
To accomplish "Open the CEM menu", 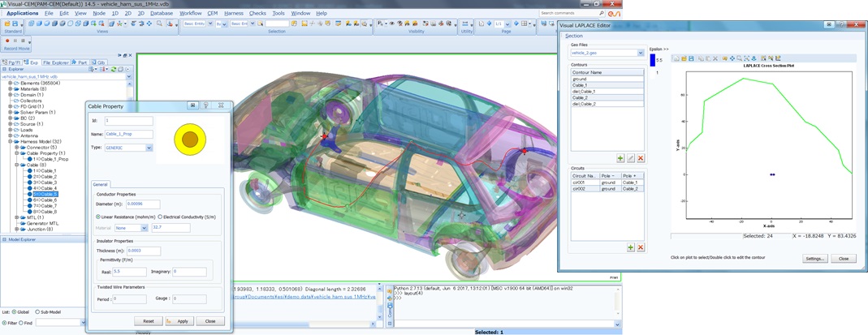I will 213,13.
